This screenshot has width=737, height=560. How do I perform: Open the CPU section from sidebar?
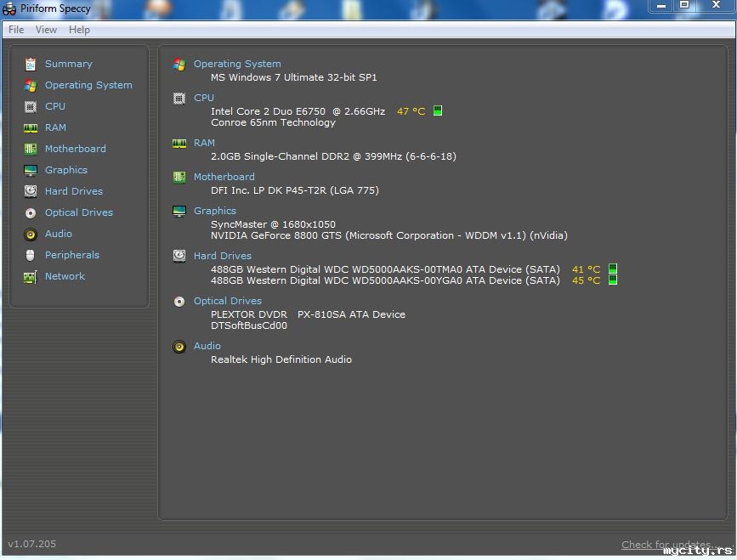tap(55, 106)
